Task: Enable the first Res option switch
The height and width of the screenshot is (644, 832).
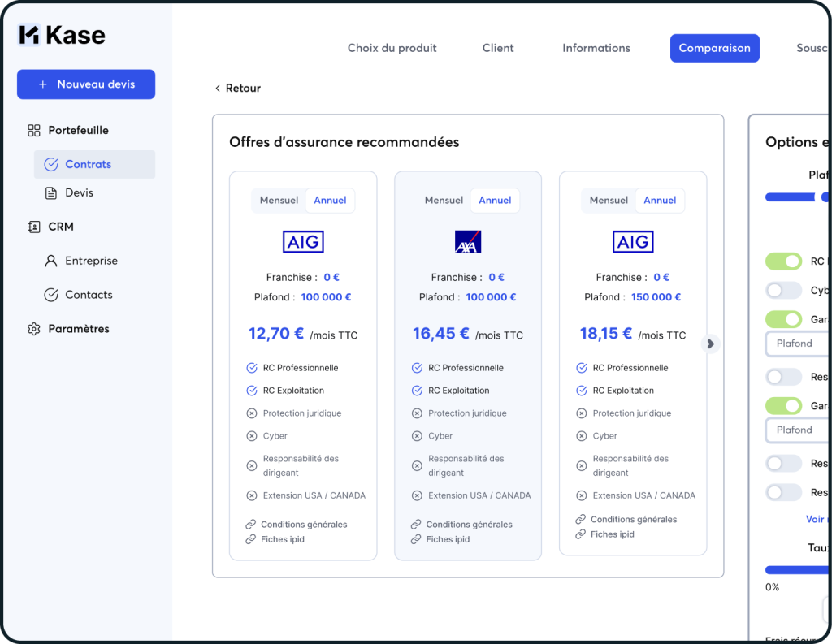Action: (784, 377)
